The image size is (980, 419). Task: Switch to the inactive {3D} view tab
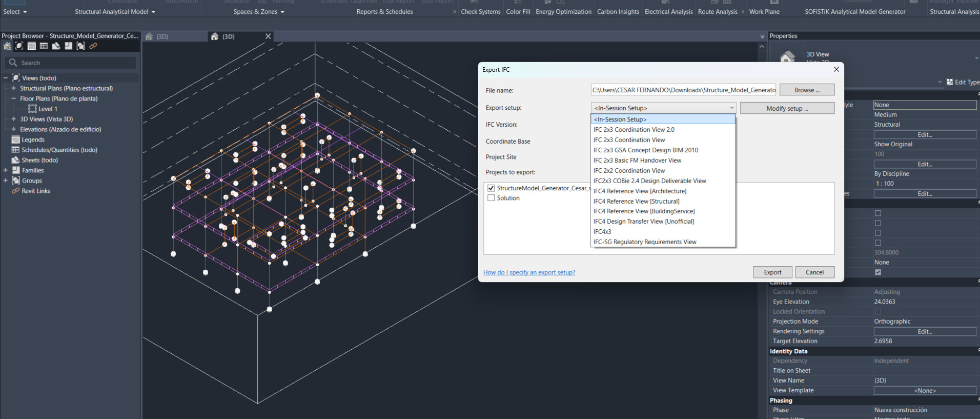[x=174, y=36]
